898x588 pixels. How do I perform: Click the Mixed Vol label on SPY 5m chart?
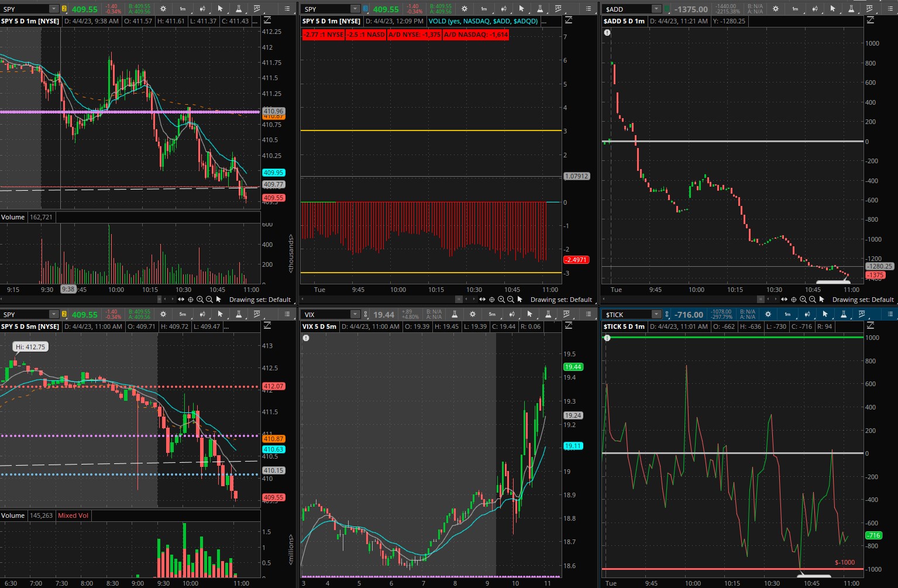click(x=73, y=515)
